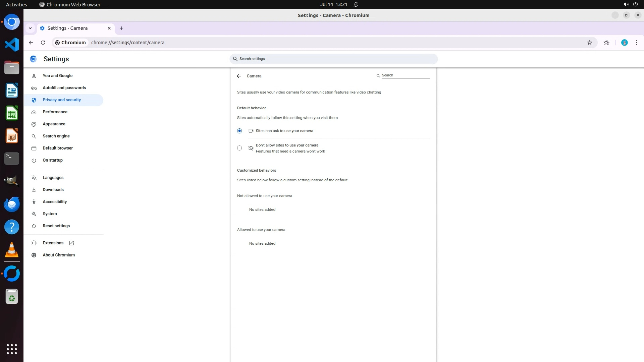Viewport: 644px width, 362px height.
Task: Bookmark this tab with star icon
Action: [x=590, y=43]
